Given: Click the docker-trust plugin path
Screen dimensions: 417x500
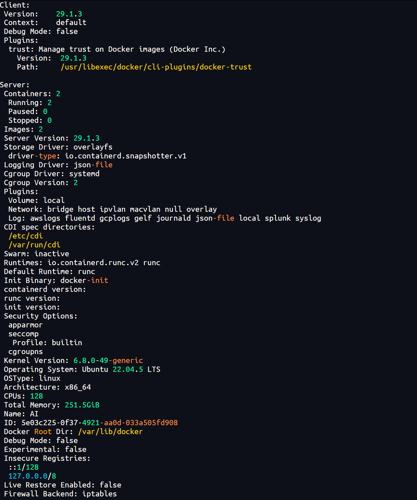Looking at the screenshot, I should (156, 67).
